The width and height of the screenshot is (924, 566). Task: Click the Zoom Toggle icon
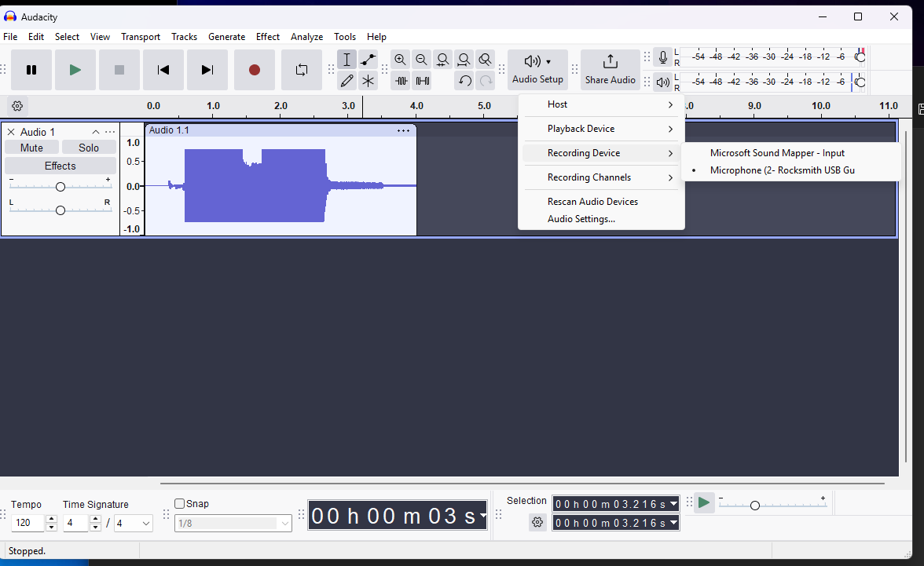point(485,60)
